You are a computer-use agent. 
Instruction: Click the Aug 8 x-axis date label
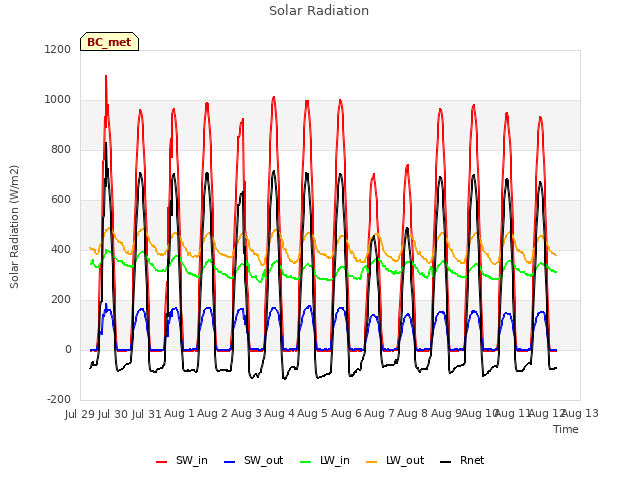point(412,414)
